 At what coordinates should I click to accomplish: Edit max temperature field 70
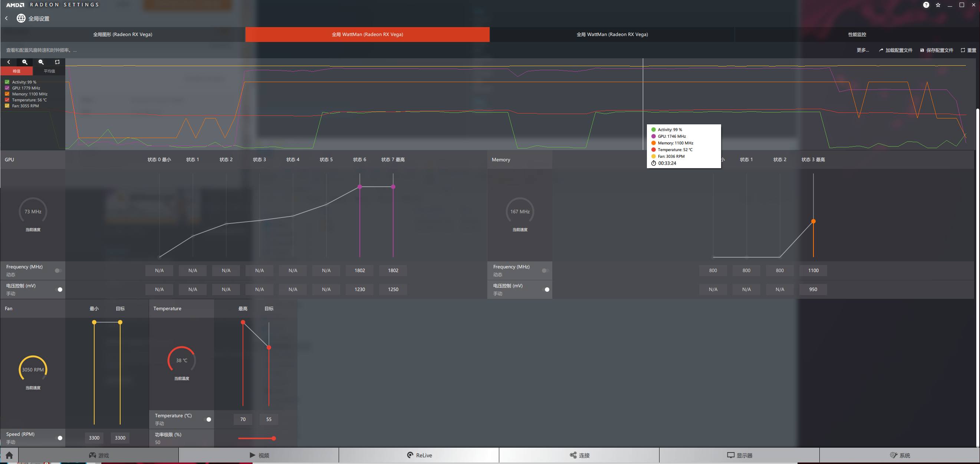(243, 419)
